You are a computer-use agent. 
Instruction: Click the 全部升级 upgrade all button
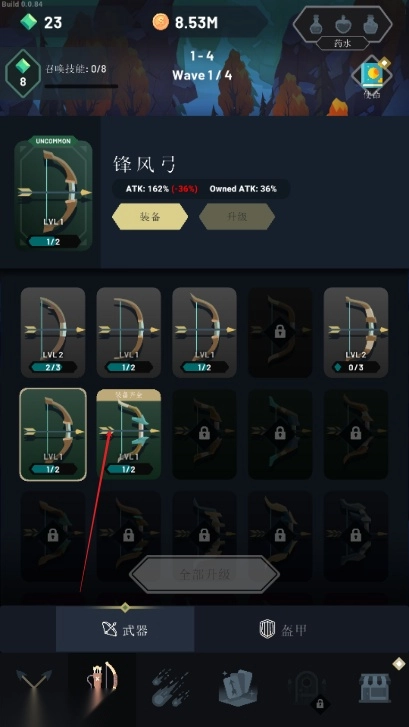coord(204,574)
